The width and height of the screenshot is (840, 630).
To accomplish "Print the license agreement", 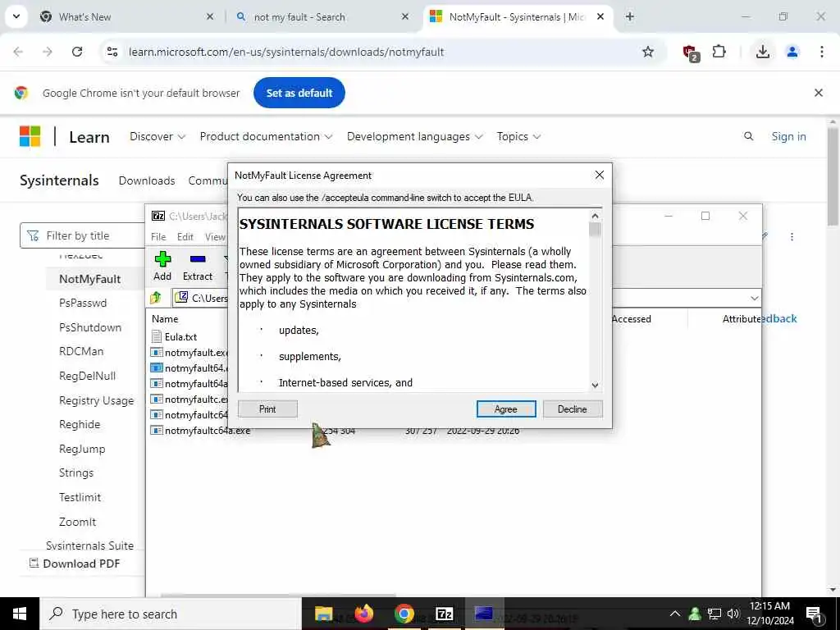I will (x=267, y=409).
